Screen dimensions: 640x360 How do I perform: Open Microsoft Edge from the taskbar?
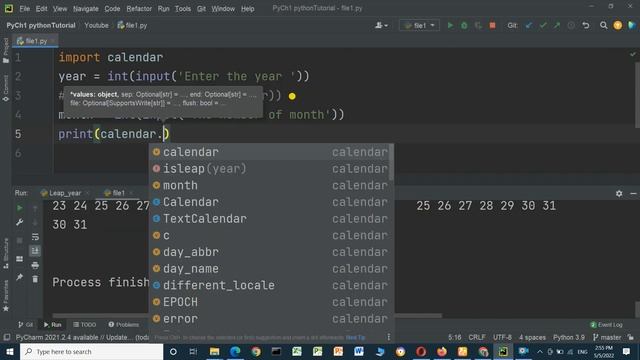[235, 351]
